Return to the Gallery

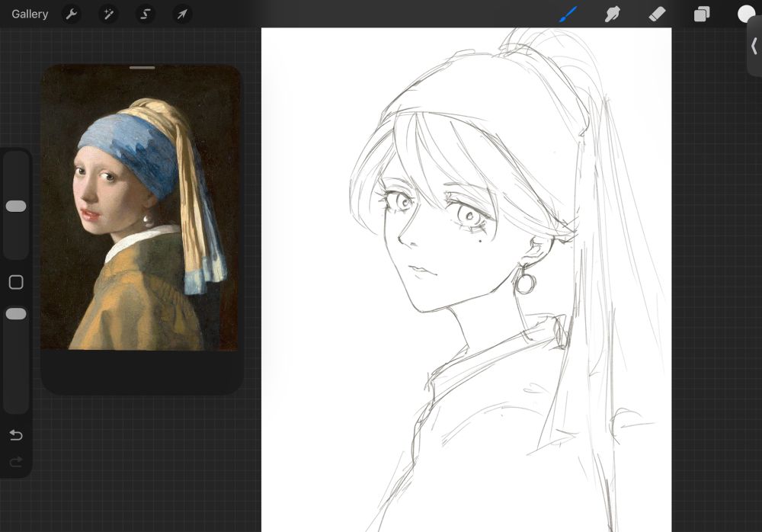tap(30, 14)
